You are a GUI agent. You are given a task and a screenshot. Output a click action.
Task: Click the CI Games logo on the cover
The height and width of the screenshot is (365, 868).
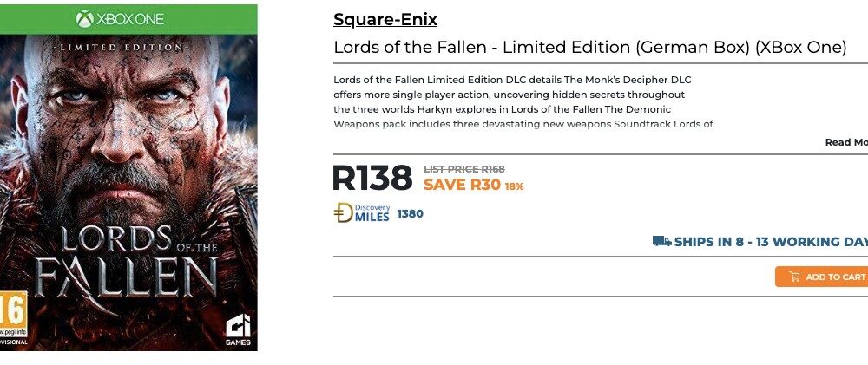pos(238,329)
